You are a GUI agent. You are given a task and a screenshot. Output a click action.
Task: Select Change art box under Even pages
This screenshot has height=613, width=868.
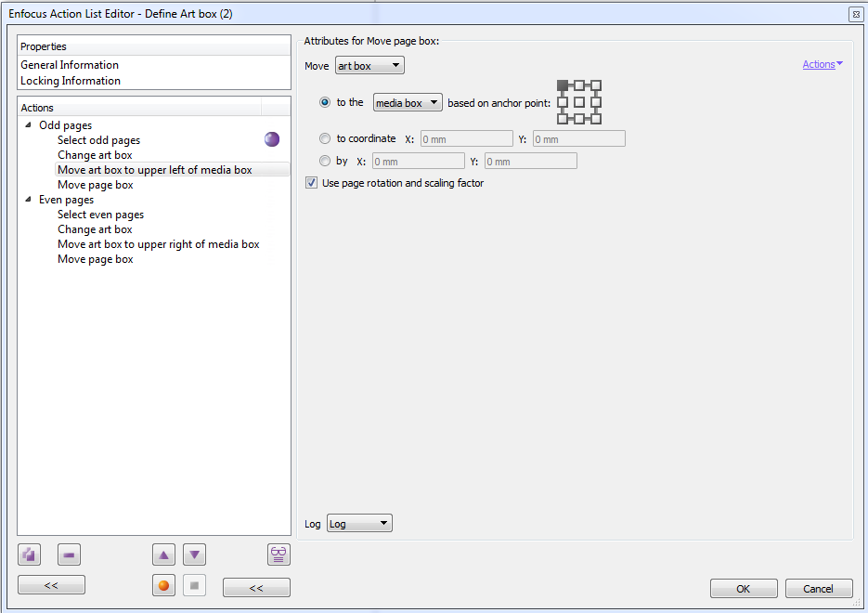pos(95,229)
